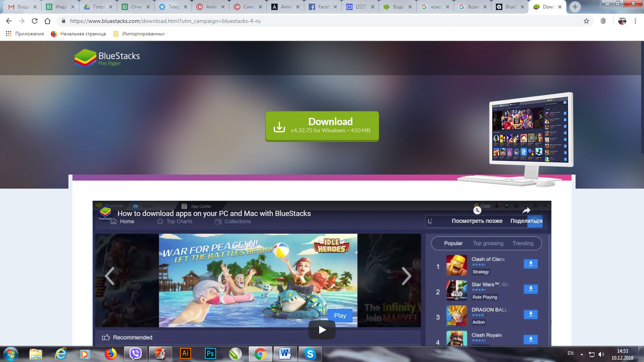
Task: Open Internet Explorer from the taskbar
Action: (61, 354)
